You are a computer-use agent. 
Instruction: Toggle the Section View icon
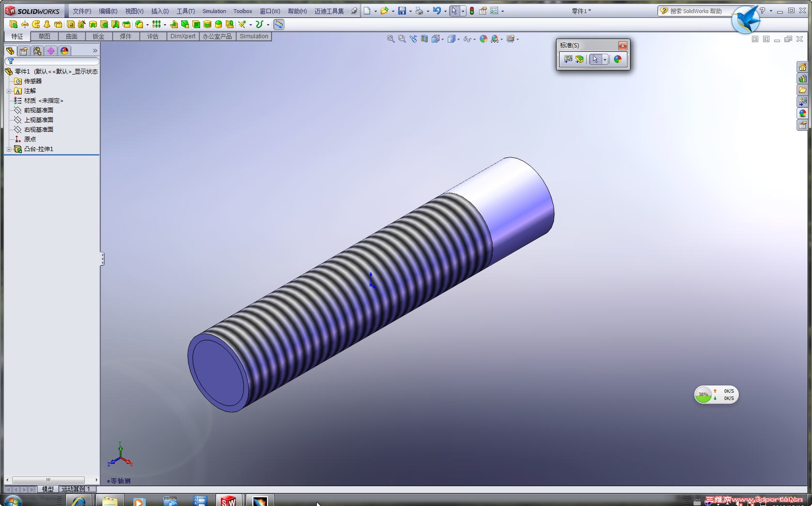point(424,39)
